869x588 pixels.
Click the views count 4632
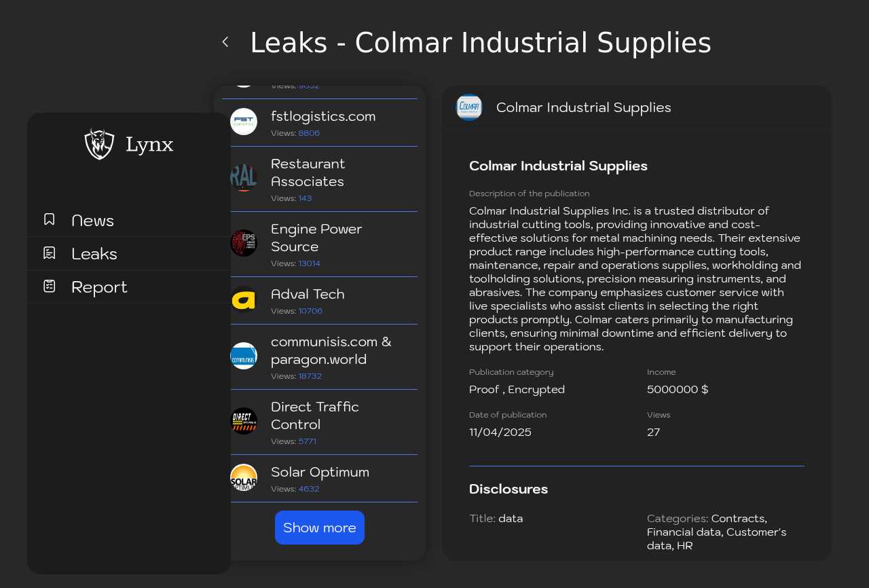coord(309,489)
